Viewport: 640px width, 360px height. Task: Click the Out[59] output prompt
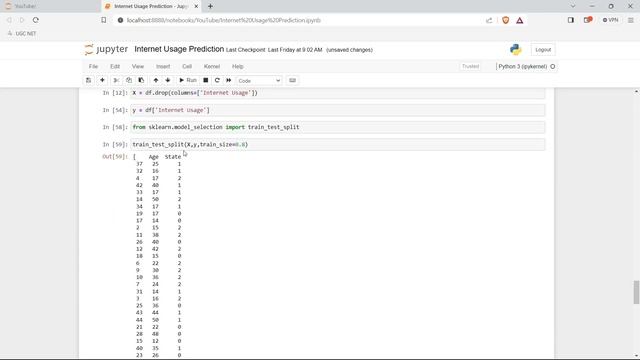point(115,157)
